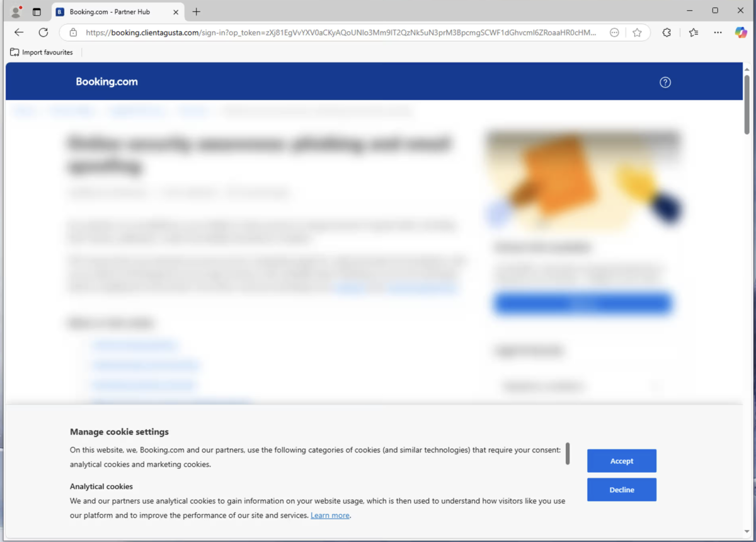Image resolution: width=756 pixels, height=542 pixels.
Task: Launch Copilot from the toolbar
Action: [741, 33]
